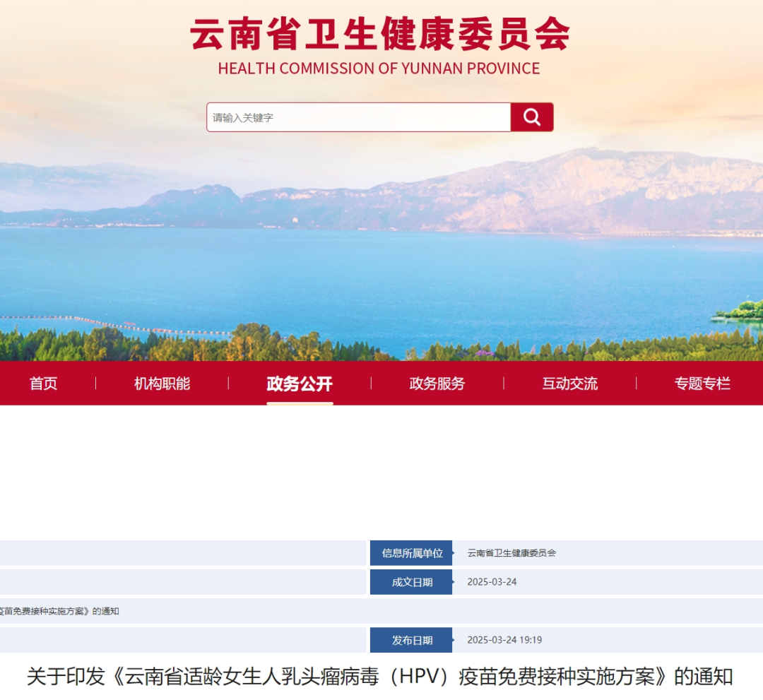Click the HPV vaccine notice headline
The height and width of the screenshot is (700, 763).
pos(380,676)
